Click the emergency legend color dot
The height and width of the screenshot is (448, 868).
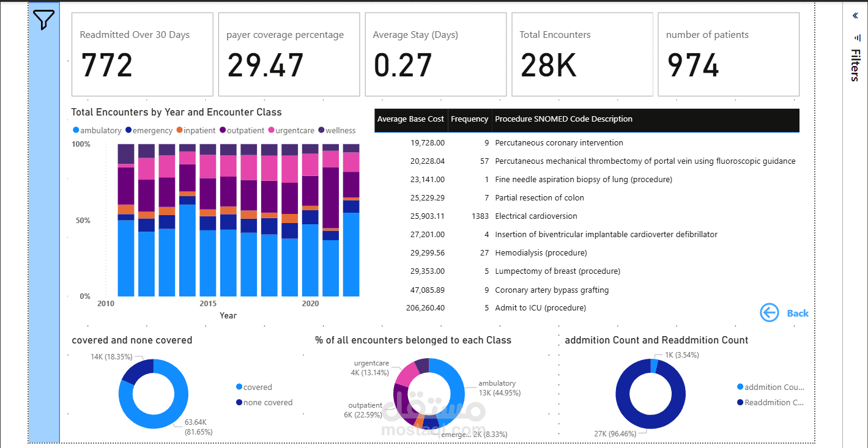coord(128,130)
